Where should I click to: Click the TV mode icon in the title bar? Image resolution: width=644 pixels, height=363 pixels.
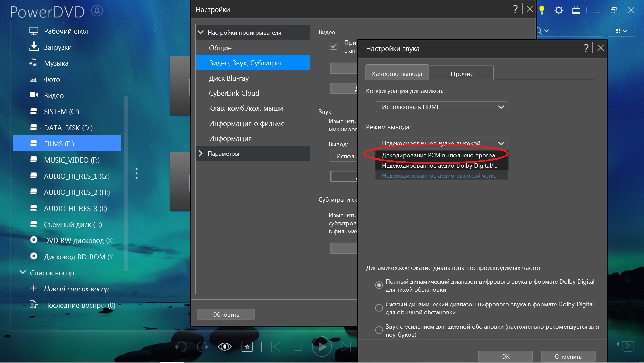[x=576, y=10]
